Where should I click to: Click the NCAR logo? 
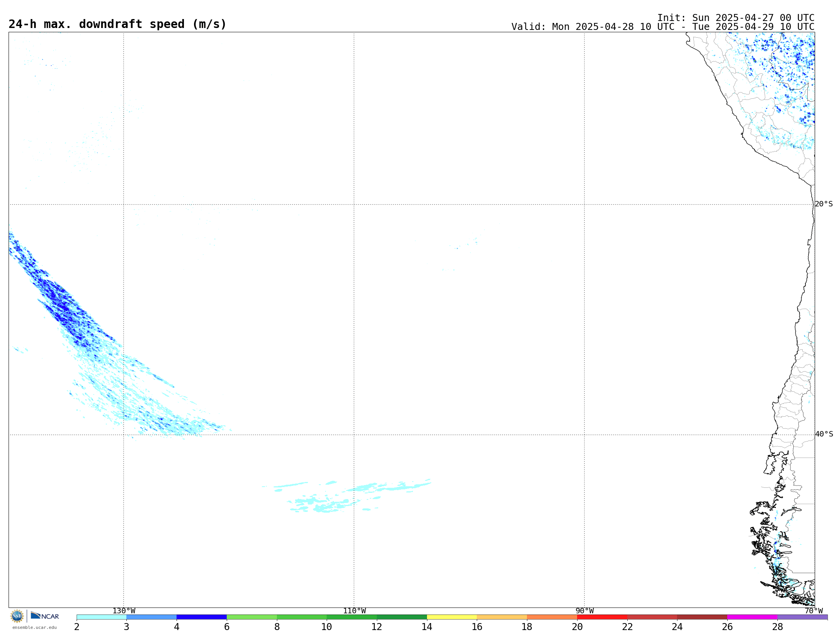[45, 616]
